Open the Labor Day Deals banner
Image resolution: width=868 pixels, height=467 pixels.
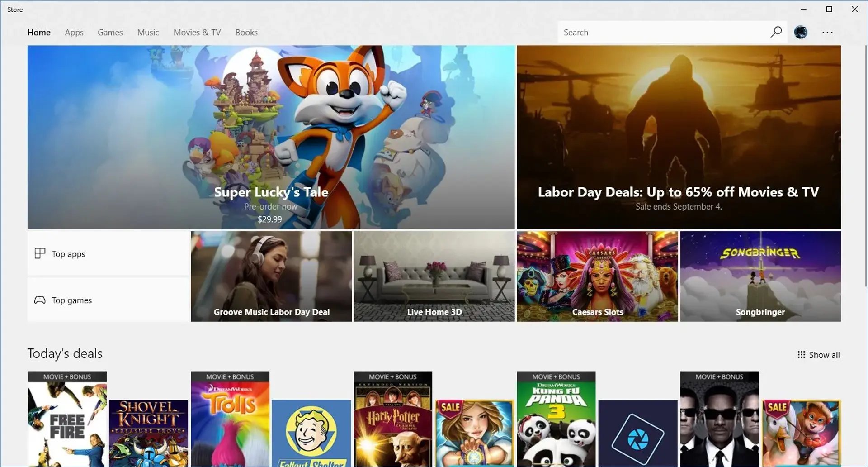679,137
